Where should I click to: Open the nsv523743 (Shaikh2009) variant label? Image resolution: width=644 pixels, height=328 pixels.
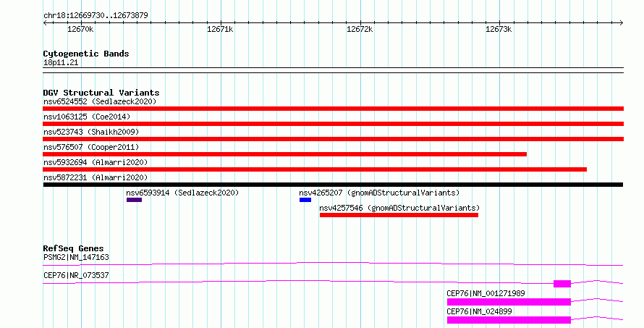(91, 132)
